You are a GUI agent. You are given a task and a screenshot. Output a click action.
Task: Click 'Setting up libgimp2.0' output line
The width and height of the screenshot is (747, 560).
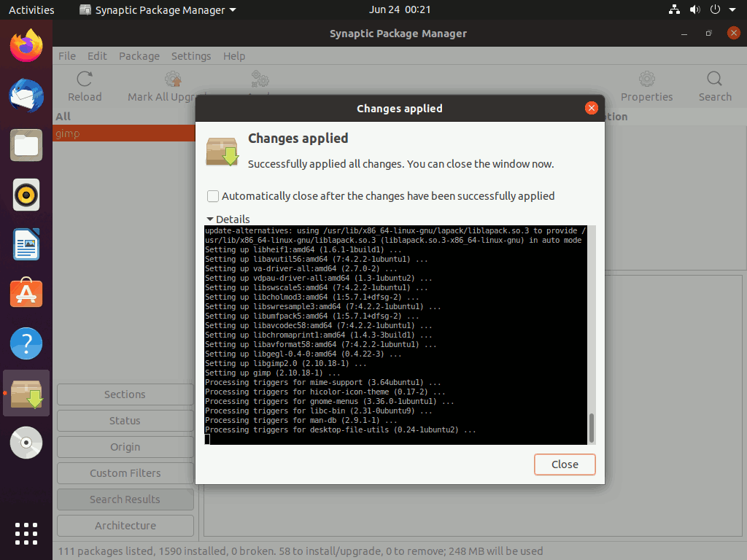click(286, 363)
